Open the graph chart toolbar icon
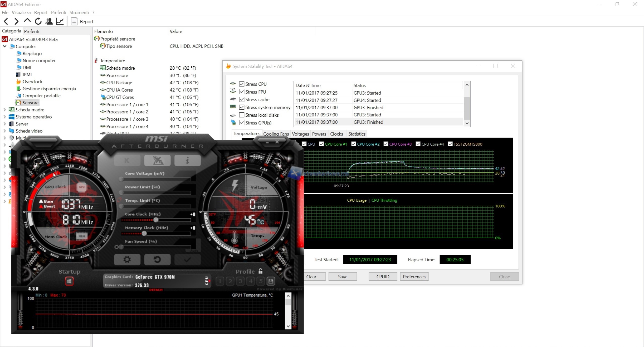Image resolution: width=644 pixels, height=347 pixels. tap(60, 21)
